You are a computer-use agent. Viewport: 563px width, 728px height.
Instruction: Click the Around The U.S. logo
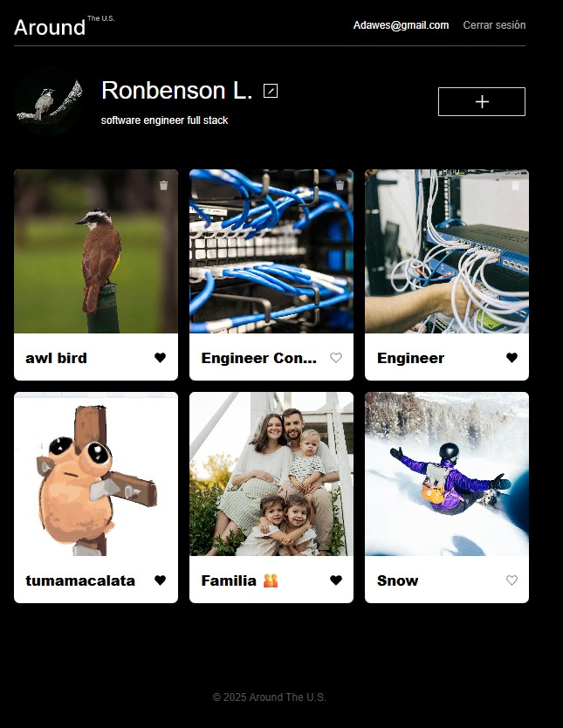click(x=64, y=26)
